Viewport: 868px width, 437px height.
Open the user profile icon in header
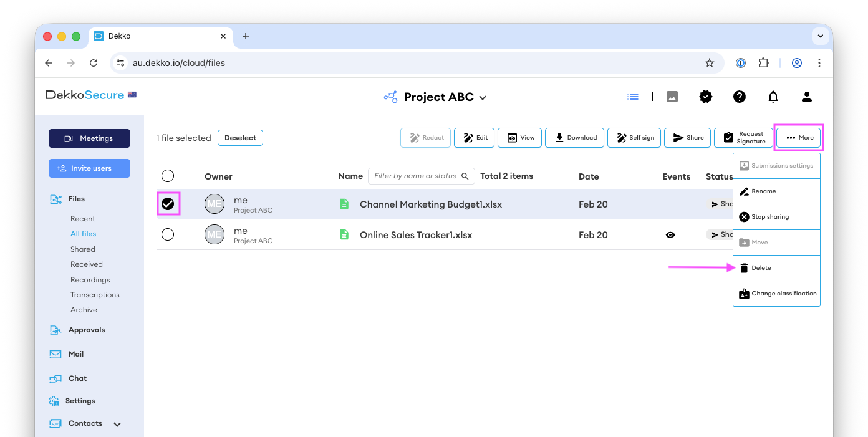point(807,97)
